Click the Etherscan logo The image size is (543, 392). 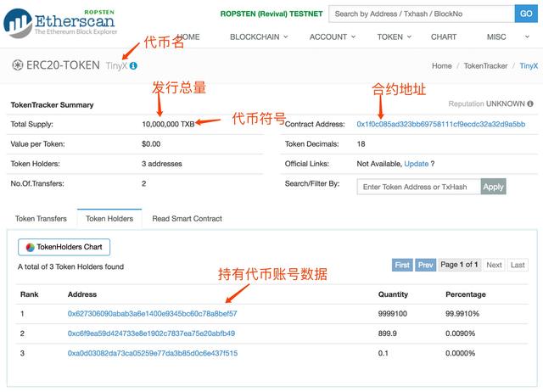pyautogui.click(x=60, y=23)
